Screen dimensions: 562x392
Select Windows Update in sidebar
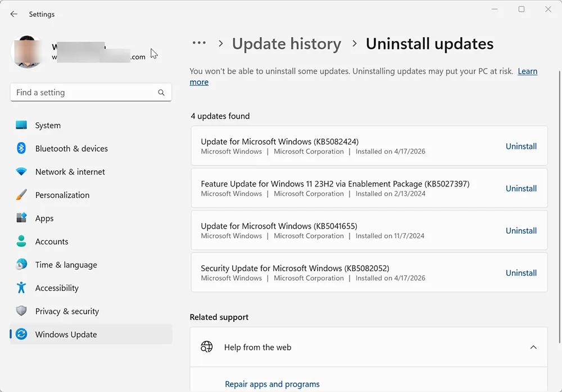(x=90, y=334)
